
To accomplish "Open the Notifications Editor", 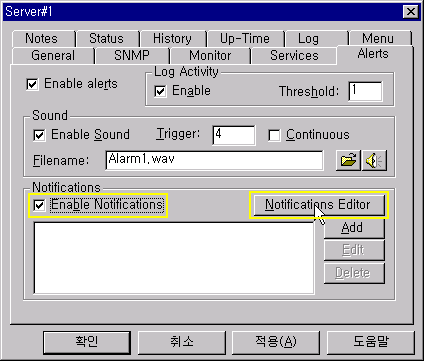I will pos(319,205).
